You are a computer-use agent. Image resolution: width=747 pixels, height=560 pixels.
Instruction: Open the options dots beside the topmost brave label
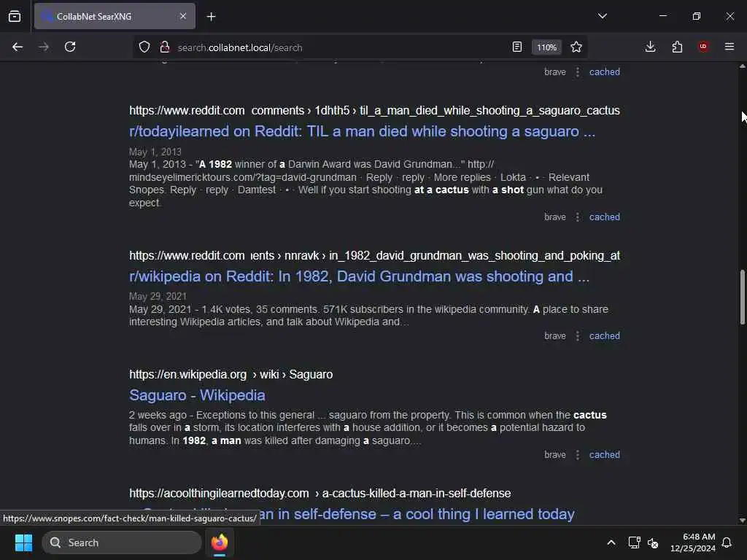(x=578, y=72)
